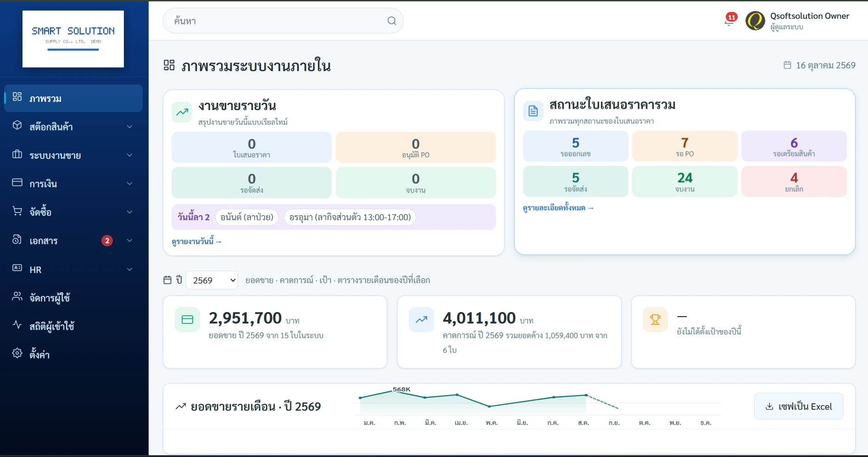868x457 pixels.
Task: Click into the ค้นหา search field
Action: click(283, 21)
